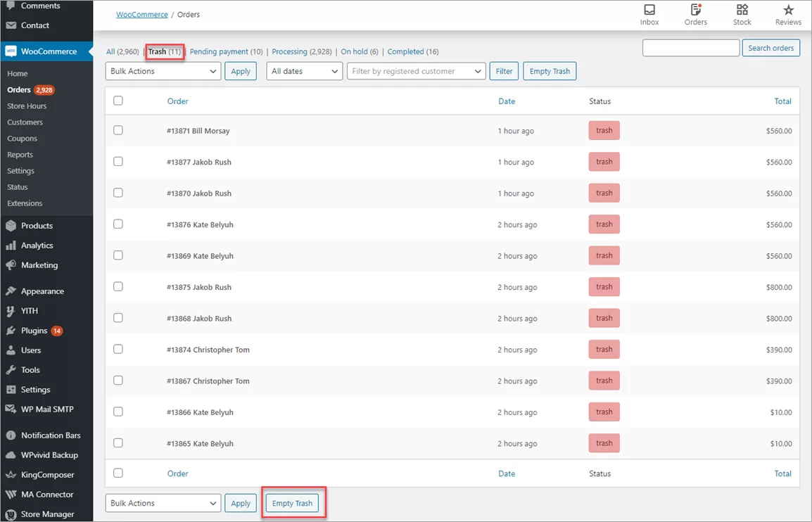Click the Plugins icon in sidebar
The width and height of the screenshot is (812, 522).
11,331
